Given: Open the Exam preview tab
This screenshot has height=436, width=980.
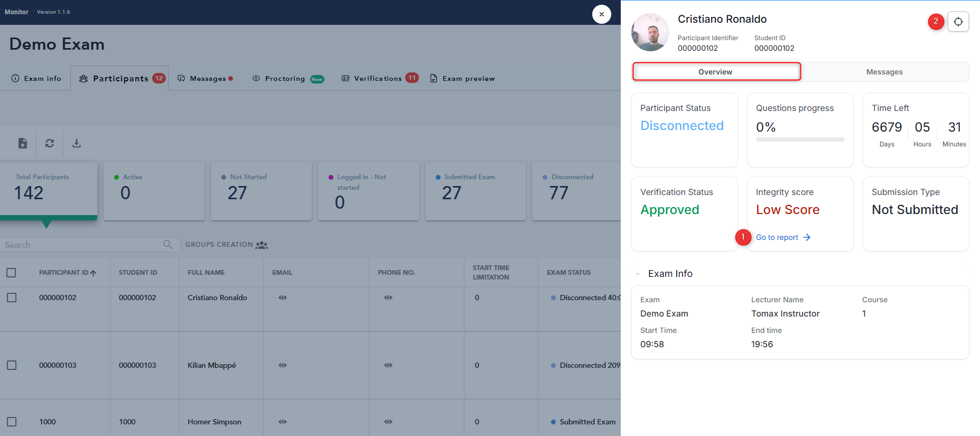Looking at the screenshot, I should click(x=462, y=78).
